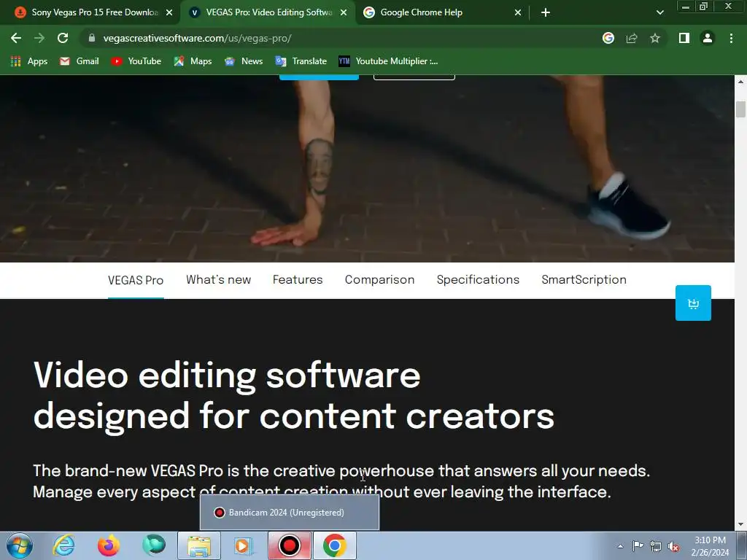Screen dimensions: 747x560
Task: Show hidden system tray icons
Action: tap(620, 546)
